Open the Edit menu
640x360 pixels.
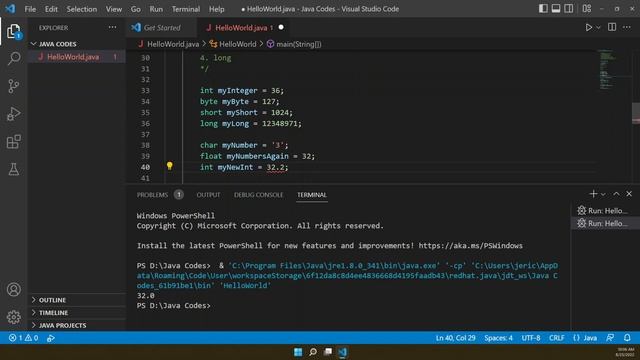51,9
